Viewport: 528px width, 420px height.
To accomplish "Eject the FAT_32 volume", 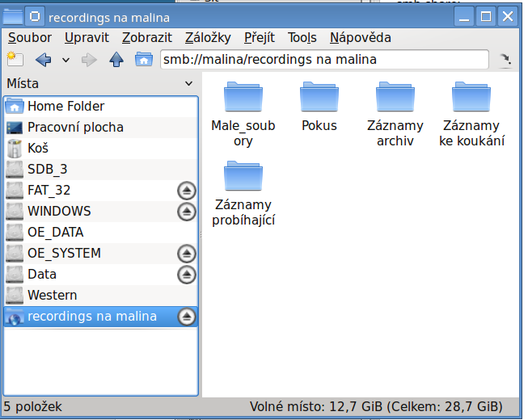I will 187,191.
